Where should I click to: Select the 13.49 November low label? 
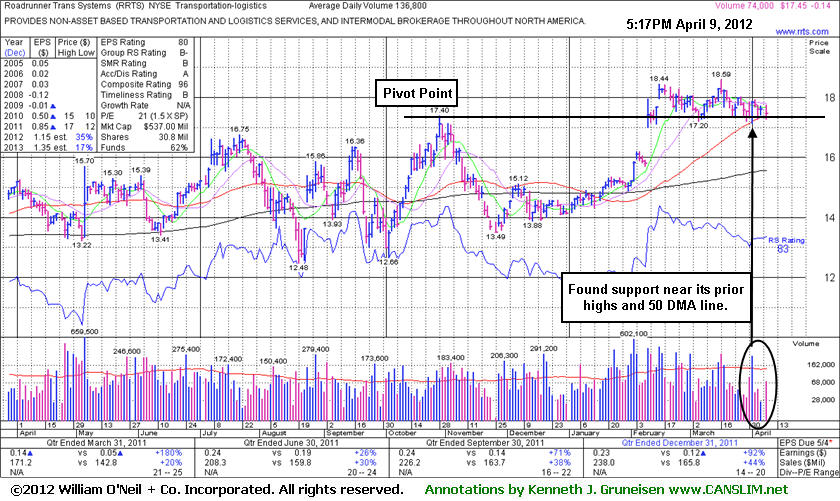(496, 236)
